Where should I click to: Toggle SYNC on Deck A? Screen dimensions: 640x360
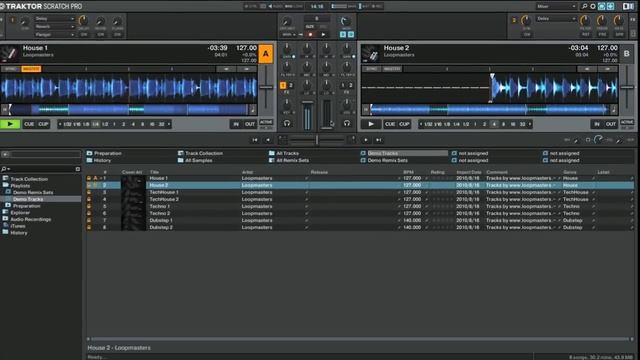click(x=11, y=69)
